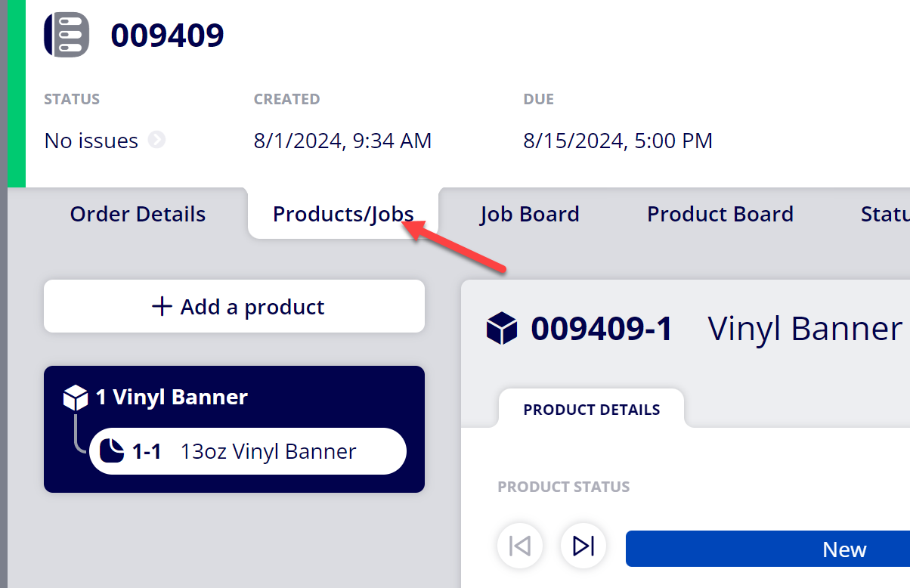The height and width of the screenshot is (588, 910).
Task: Click the plus icon on Add a product
Action: coord(162,306)
